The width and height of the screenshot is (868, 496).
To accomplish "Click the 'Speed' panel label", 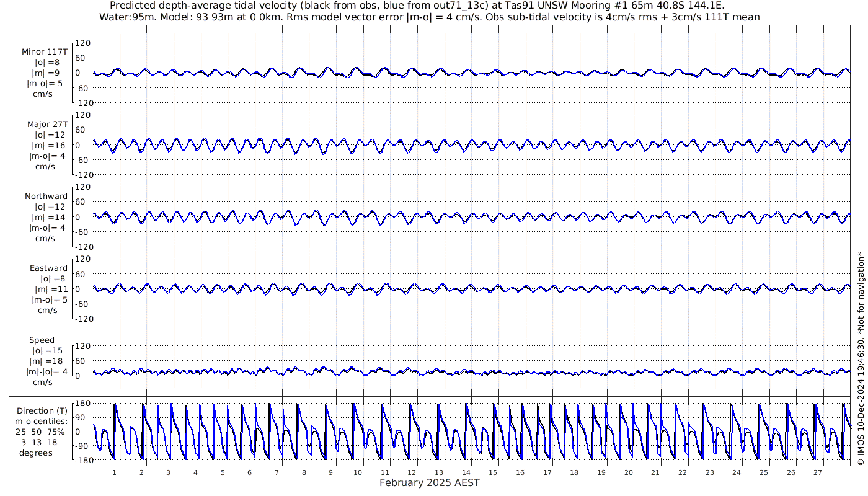I will pos(42,340).
